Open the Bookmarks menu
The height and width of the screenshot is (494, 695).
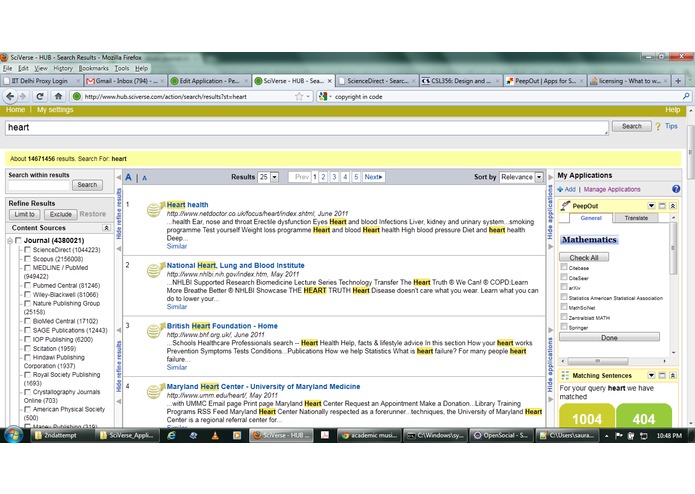pyautogui.click(x=93, y=68)
